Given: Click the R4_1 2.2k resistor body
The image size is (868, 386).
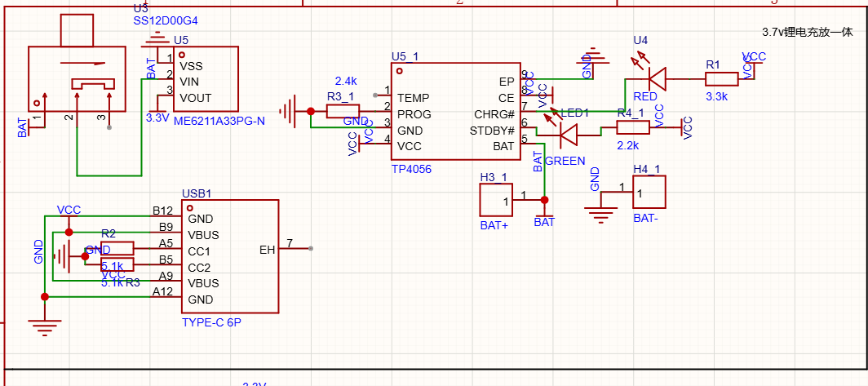Looking at the screenshot, I should pyautogui.click(x=633, y=128).
